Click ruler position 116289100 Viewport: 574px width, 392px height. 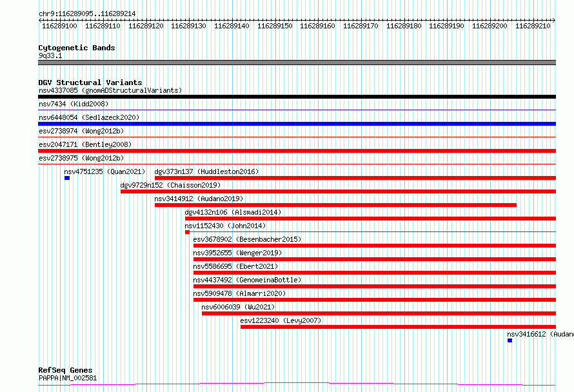[60, 26]
